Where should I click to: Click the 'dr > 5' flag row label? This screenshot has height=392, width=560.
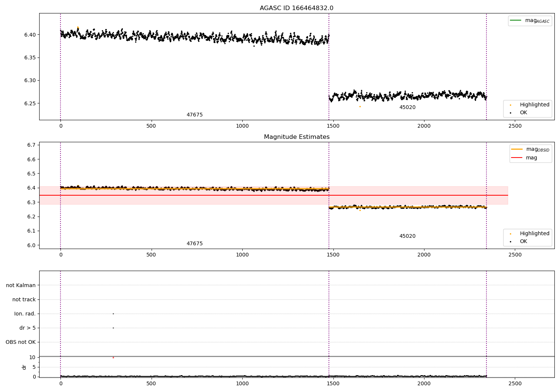click(x=28, y=328)
